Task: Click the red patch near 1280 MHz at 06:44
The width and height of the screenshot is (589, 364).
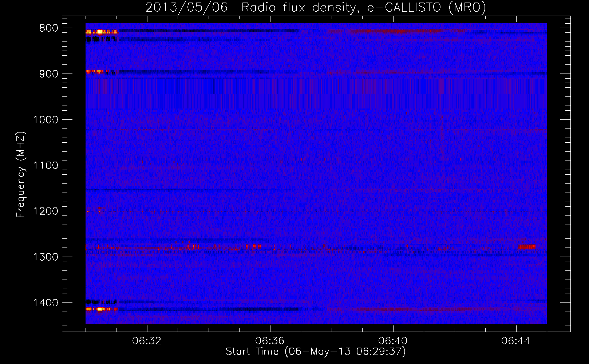Action: [x=526, y=247]
